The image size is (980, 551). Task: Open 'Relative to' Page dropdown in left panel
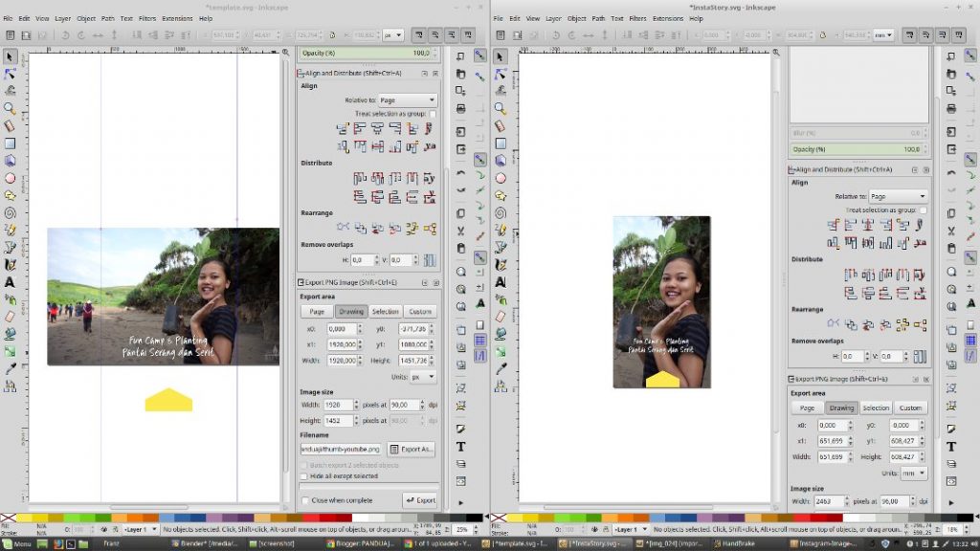pos(406,99)
